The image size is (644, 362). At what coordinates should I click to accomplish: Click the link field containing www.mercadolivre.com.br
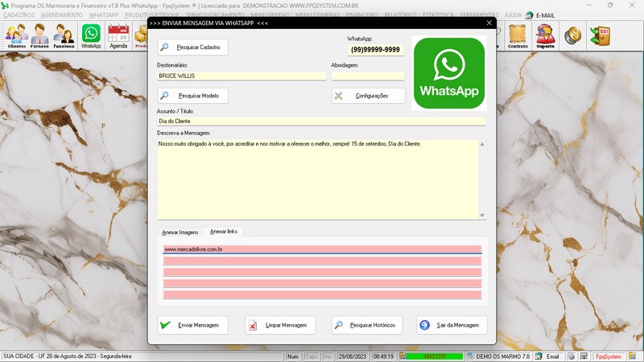pos(322,249)
